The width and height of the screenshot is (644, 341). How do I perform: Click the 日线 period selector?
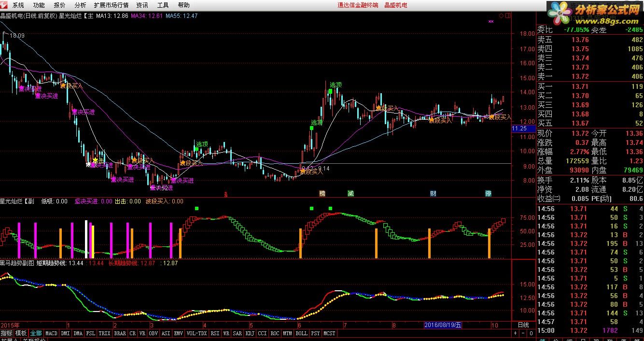524,325
